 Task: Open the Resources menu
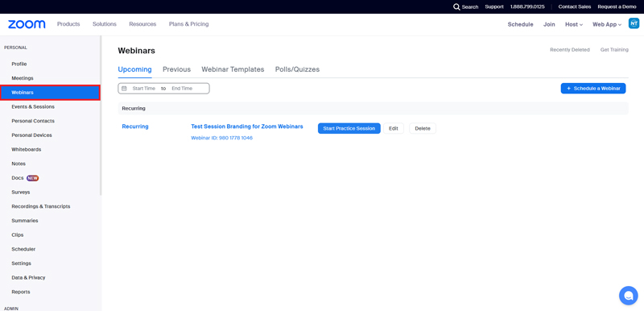(x=142, y=24)
